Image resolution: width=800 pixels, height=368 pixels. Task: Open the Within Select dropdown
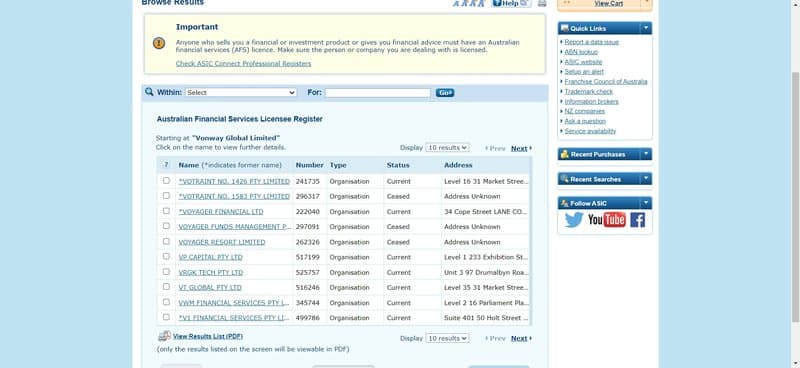tap(240, 93)
